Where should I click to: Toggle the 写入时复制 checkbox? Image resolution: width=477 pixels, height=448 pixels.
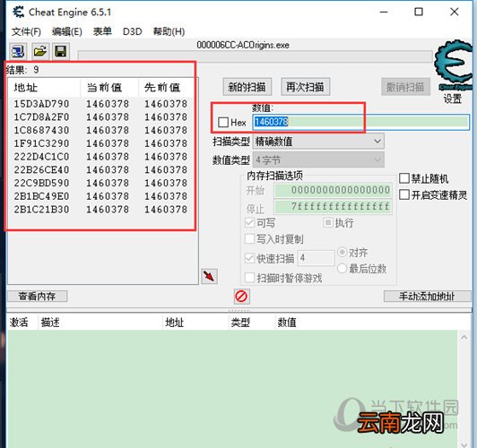click(250, 239)
